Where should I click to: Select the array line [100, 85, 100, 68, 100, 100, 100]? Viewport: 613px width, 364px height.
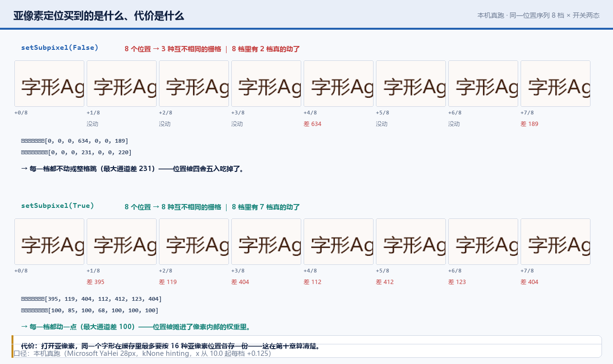pyautogui.click(x=90, y=310)
